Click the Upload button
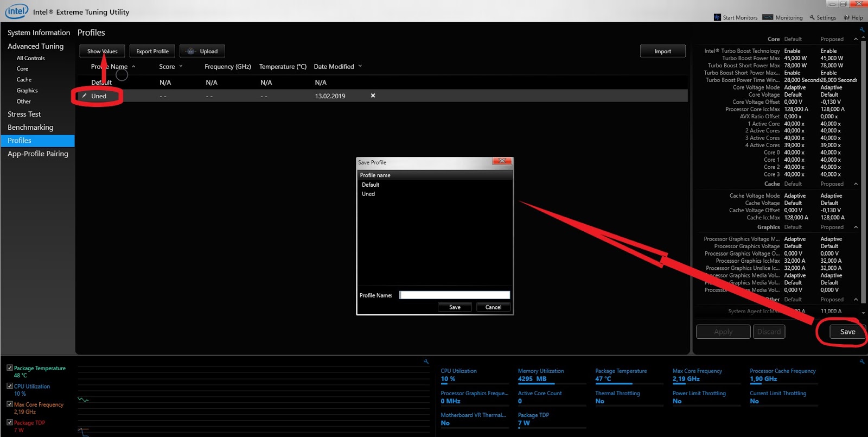The height and width of the screenshot is (437, 868). click(202, 51)
